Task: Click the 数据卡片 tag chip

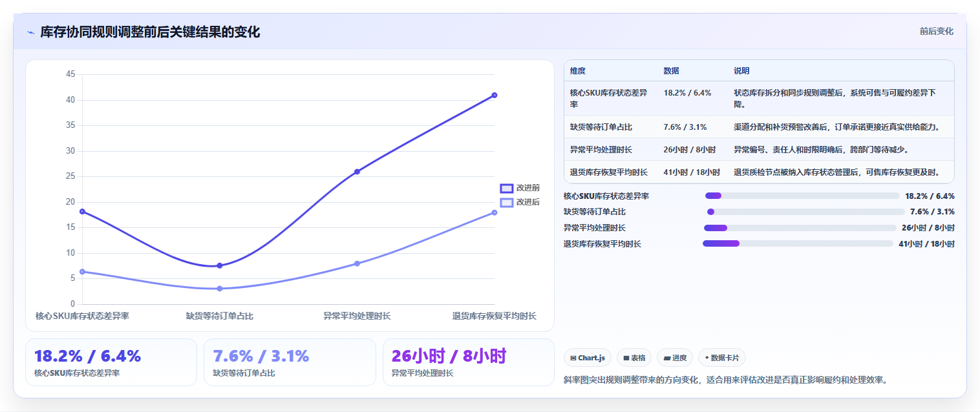Action: click(x=722, y=358)
